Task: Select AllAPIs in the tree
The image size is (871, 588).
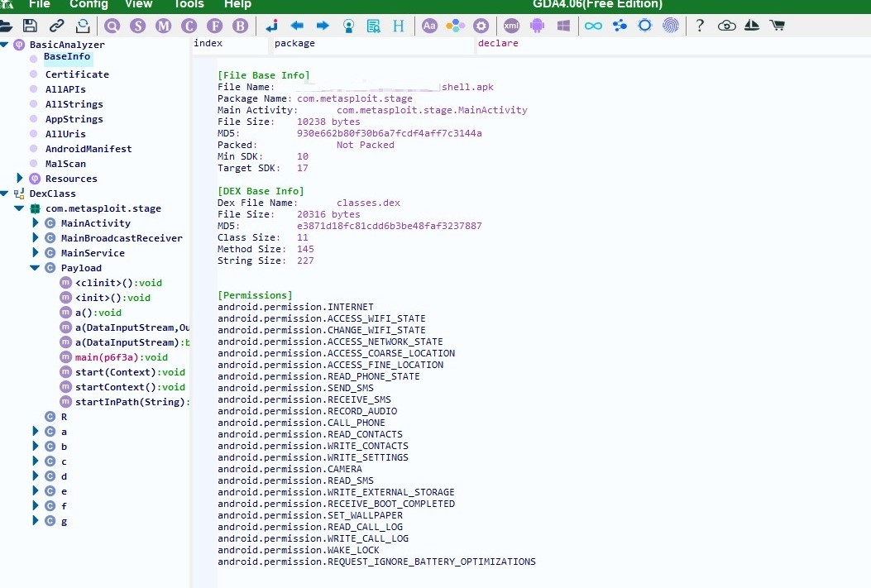Action: 65,89
